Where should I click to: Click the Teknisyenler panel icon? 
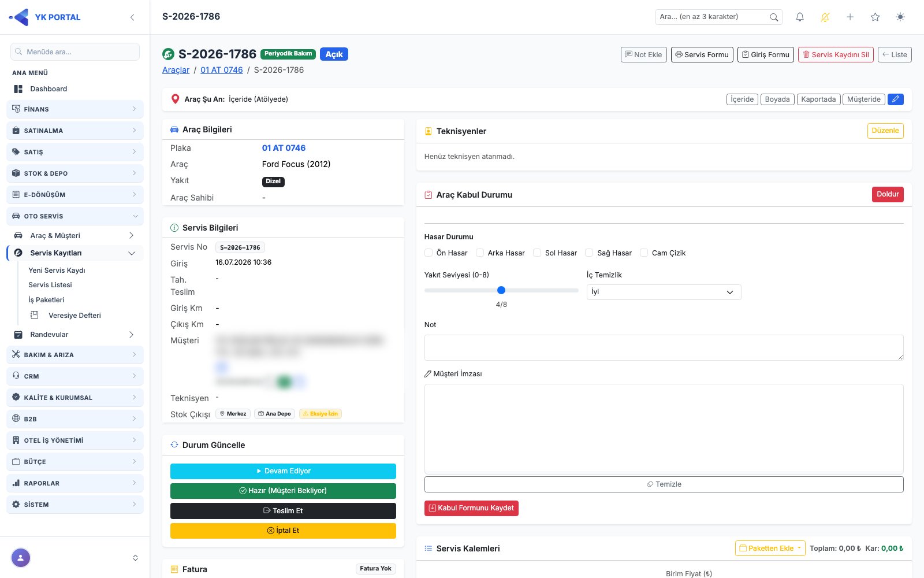click(x=429, y=131)
